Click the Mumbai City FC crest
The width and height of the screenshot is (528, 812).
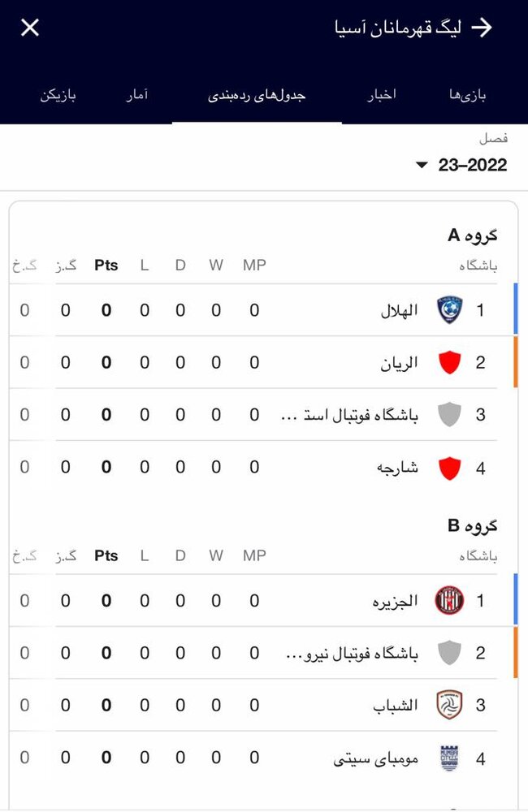[448, 753]
